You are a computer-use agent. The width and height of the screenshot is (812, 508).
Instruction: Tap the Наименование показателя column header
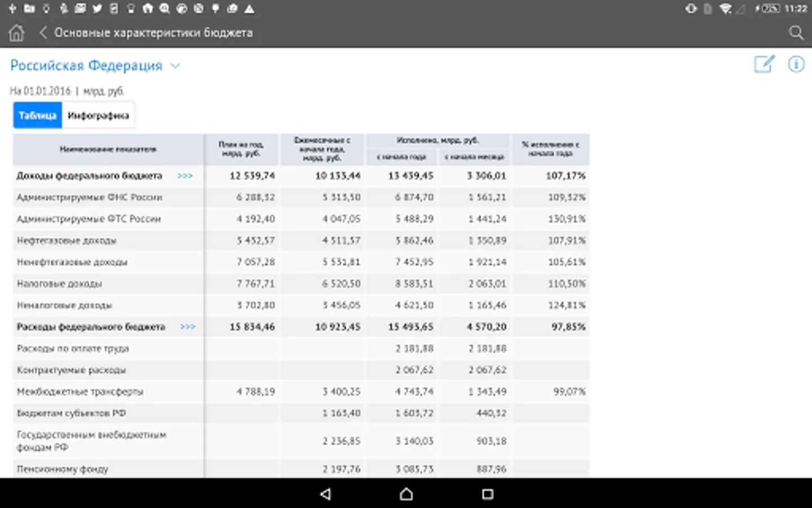pyautogui.click(x=108, y=149)
